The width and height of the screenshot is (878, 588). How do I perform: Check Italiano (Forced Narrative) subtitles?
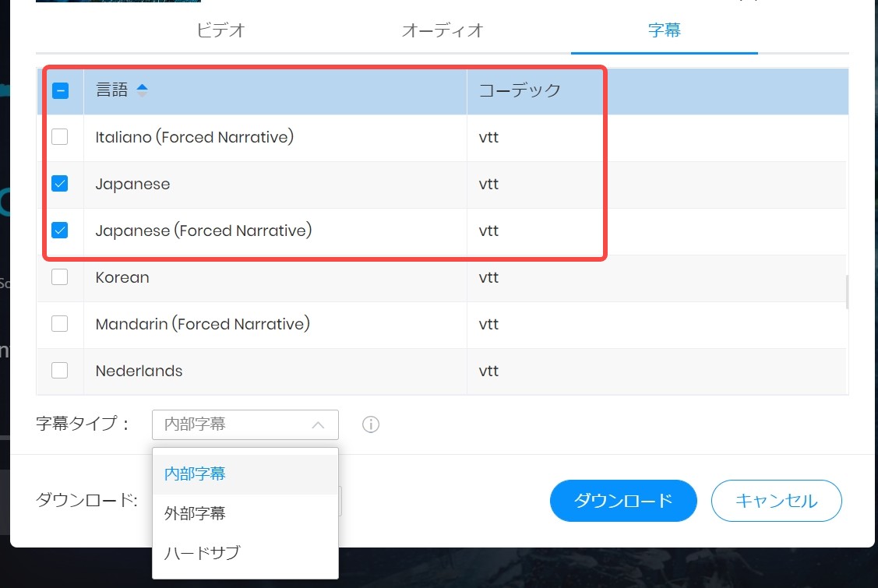coord(60,138)
